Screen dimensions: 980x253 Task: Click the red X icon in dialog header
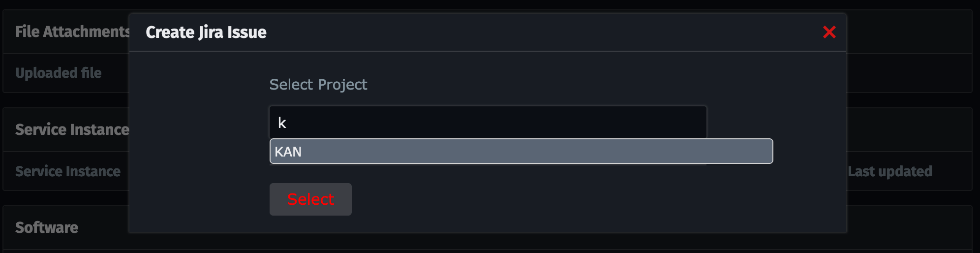point(829,32)
